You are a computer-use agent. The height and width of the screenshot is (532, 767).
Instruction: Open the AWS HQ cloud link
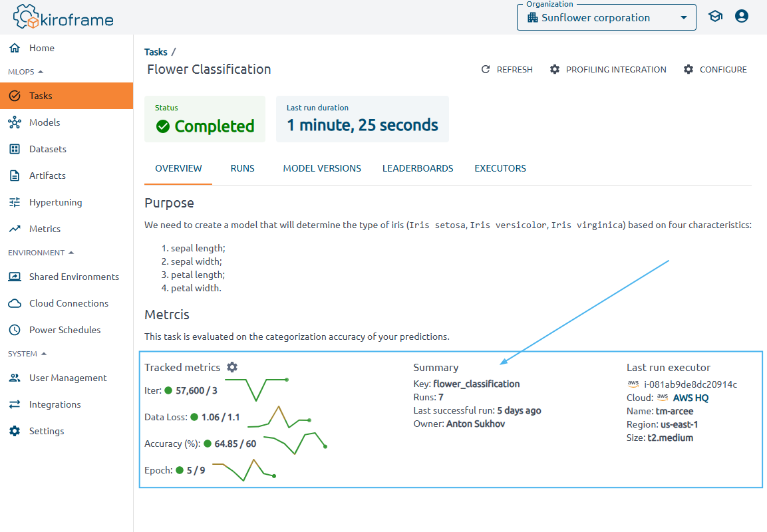click(x=690, y=398)
